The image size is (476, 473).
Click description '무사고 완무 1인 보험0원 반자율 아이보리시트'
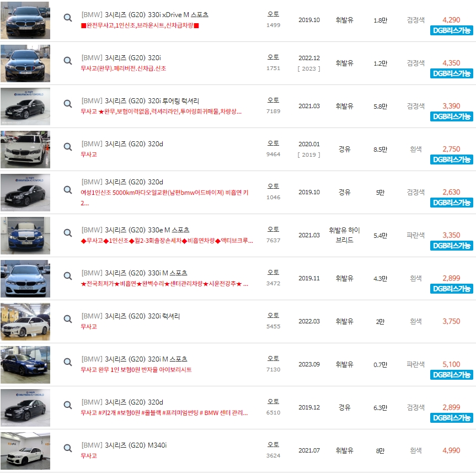tap(136, 370)
